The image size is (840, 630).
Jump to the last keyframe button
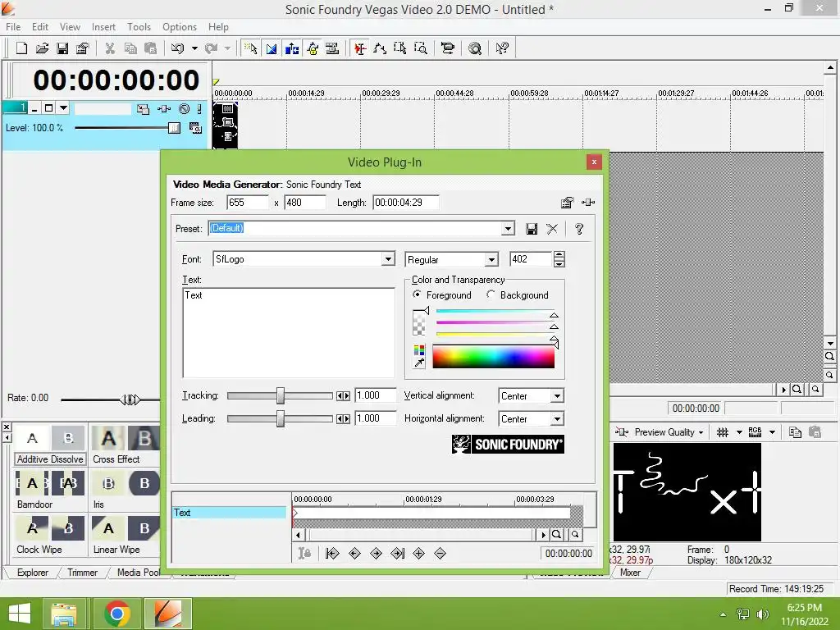click(398, 554)
